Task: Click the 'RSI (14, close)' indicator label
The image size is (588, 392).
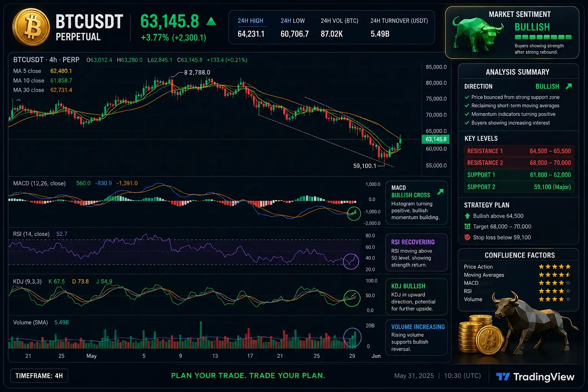Action: click(x=31, y=234)
